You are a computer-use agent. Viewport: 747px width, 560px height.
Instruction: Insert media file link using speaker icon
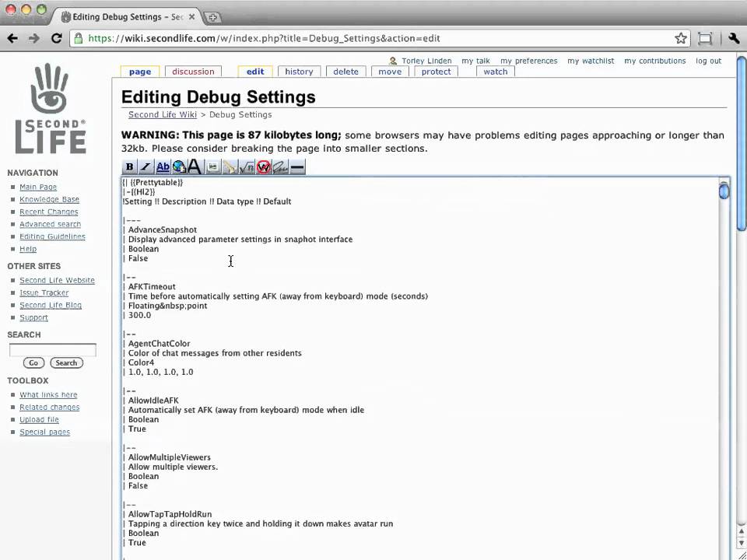pos(230,167)
